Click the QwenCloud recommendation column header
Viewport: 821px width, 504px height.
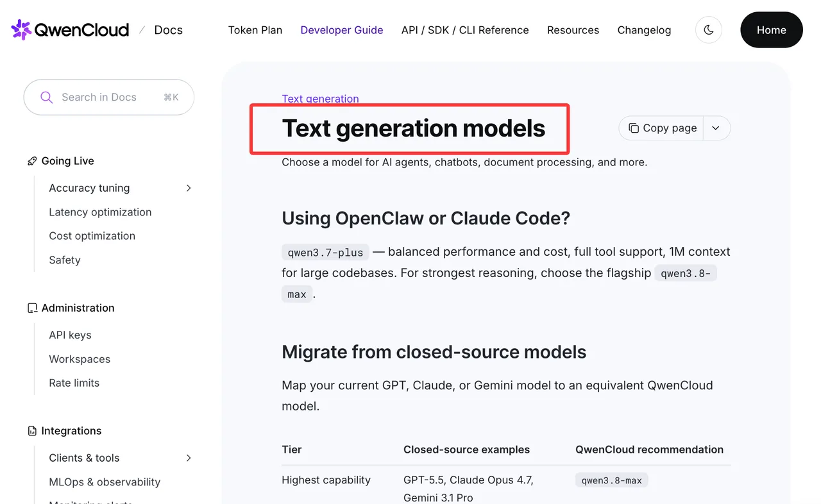[649, 450]
